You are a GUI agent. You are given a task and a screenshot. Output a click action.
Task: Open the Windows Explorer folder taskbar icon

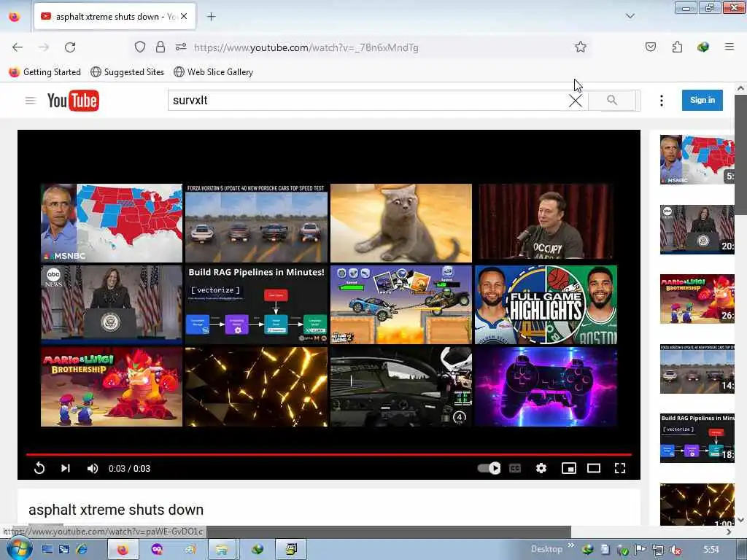tap(222, 550)
